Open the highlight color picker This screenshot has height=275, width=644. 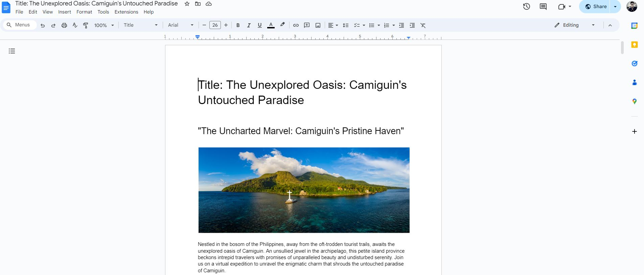coord(282,25)
